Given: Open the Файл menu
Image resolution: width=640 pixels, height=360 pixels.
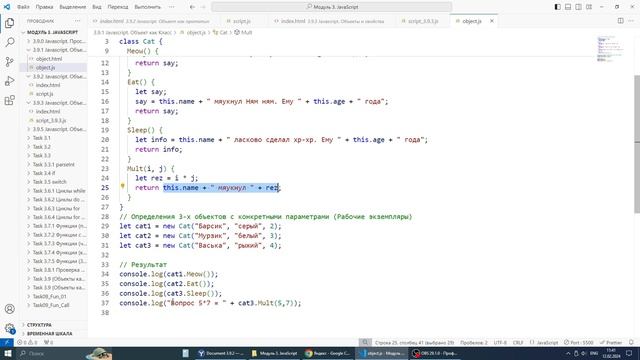Looking at the screenshot, I should pos(23,7).
